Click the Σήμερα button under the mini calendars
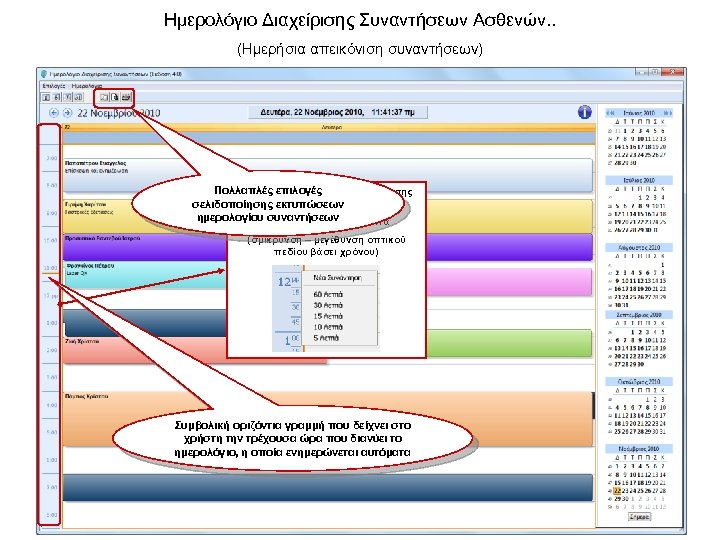This screenshot has width=720, height=540. point(639,517)
